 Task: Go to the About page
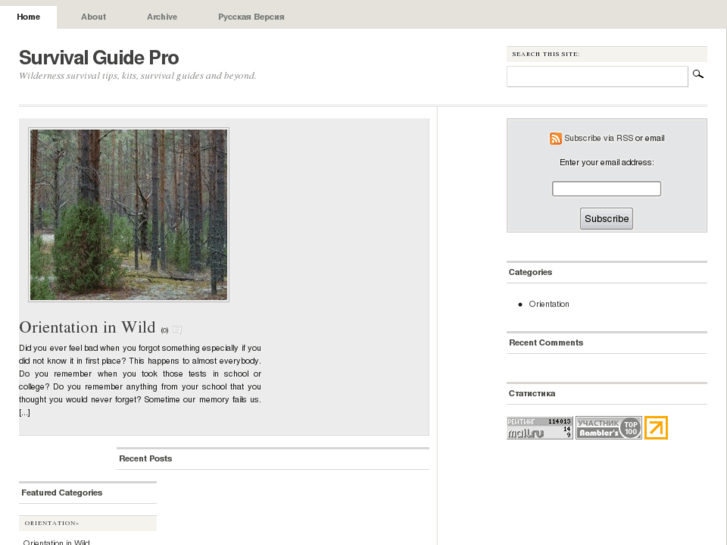coord(93,17)
